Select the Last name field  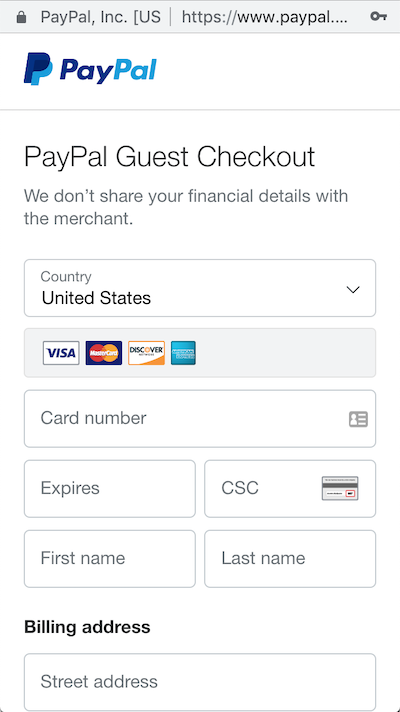290,559
